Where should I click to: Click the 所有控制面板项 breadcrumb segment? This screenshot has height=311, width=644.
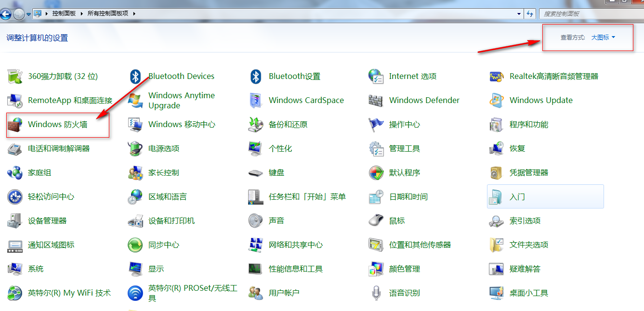pyautogui.click(x=108, y=13)
